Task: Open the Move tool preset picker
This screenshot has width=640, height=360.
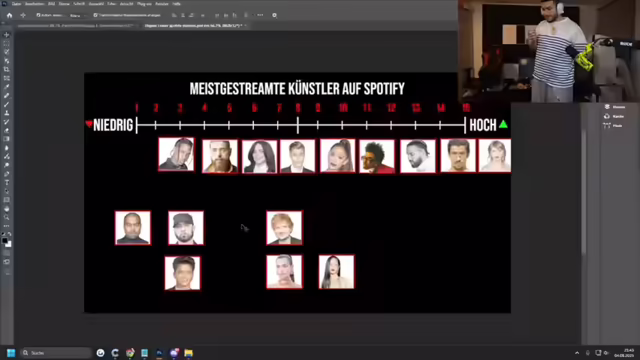Action: coord(23,15)
